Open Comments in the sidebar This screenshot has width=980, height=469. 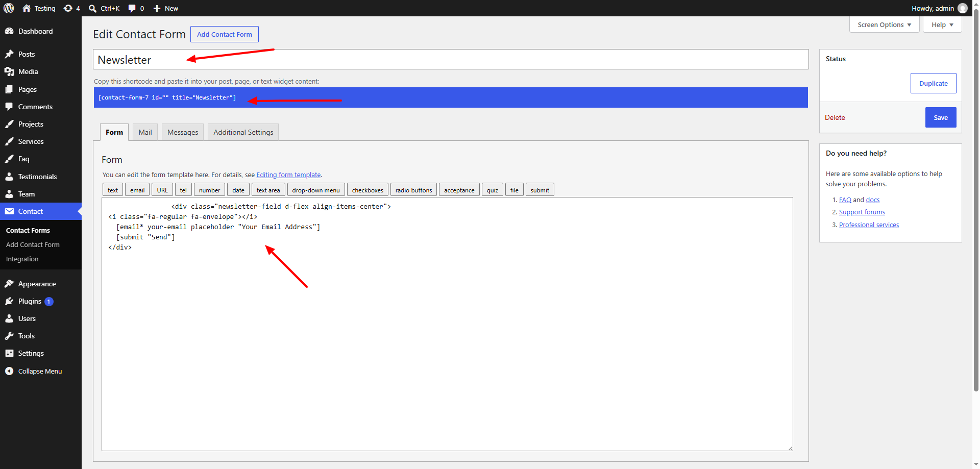(x=41, y=107)
